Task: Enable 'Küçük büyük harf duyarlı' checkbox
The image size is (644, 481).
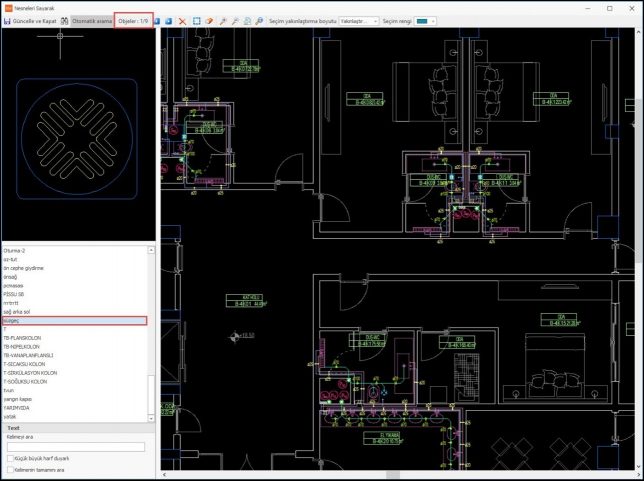Action: (x=9, y=458)
